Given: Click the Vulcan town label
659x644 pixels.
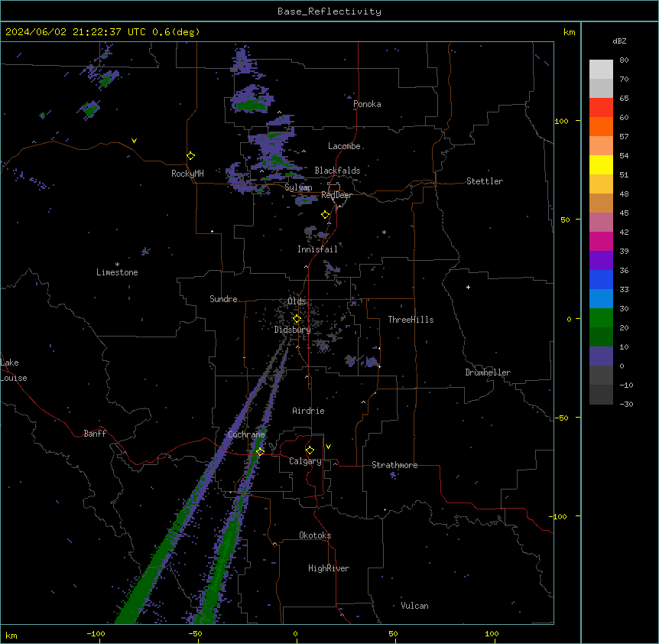Looking at the screenshot, I should pos(414,606).
